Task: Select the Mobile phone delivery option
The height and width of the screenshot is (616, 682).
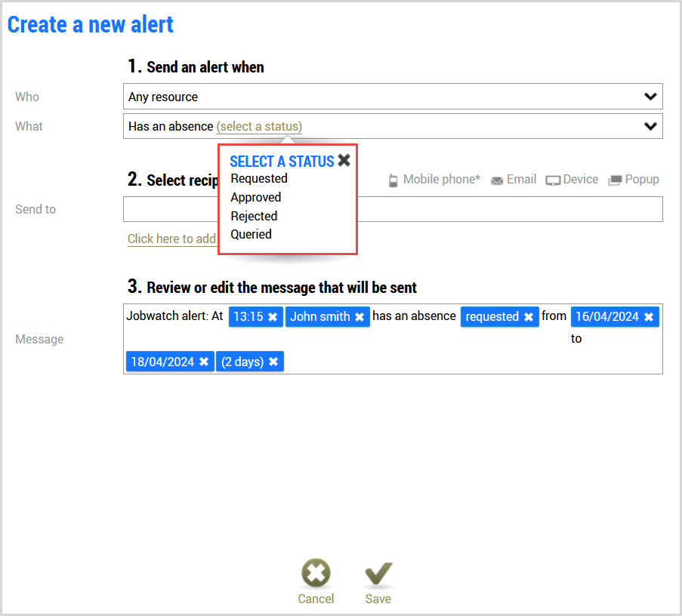Action: click(x=434, y=180)
